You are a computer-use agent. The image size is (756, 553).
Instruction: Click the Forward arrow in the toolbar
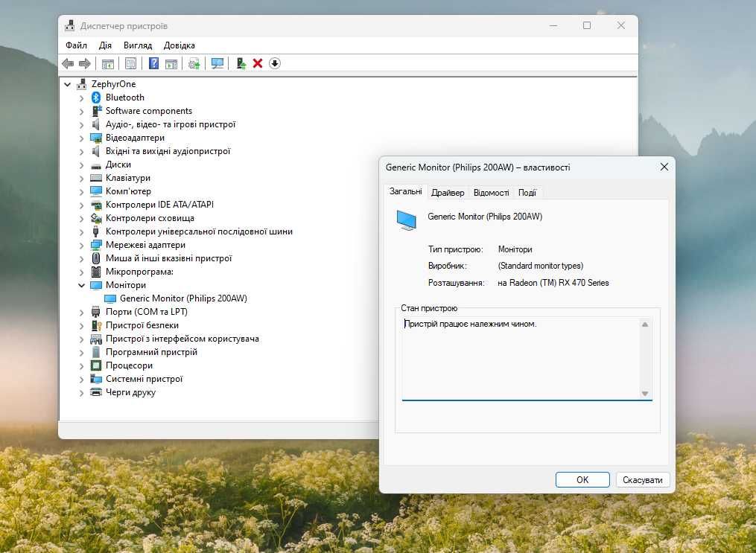85,63
